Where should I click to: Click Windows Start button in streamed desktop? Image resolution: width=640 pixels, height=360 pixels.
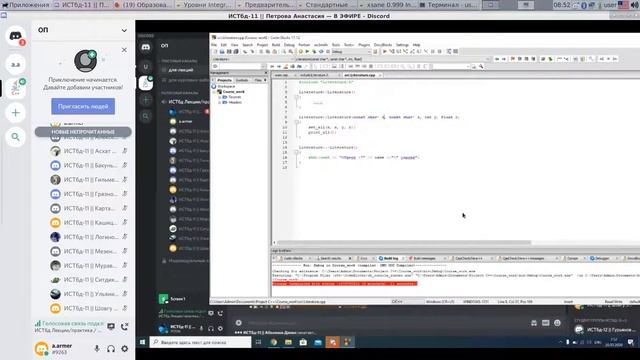[x=142, y=342]
